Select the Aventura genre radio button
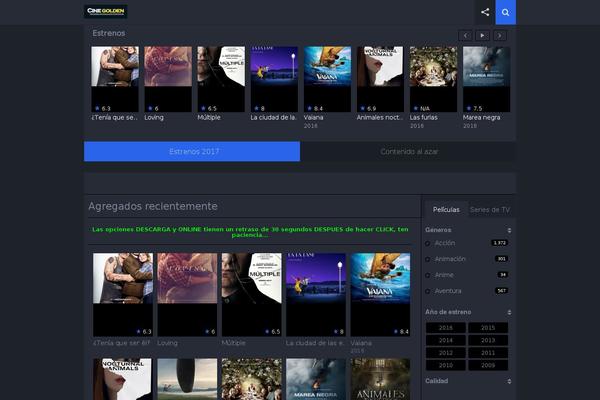The height and width of the screenshot is (400, 600). click(427, 291)
